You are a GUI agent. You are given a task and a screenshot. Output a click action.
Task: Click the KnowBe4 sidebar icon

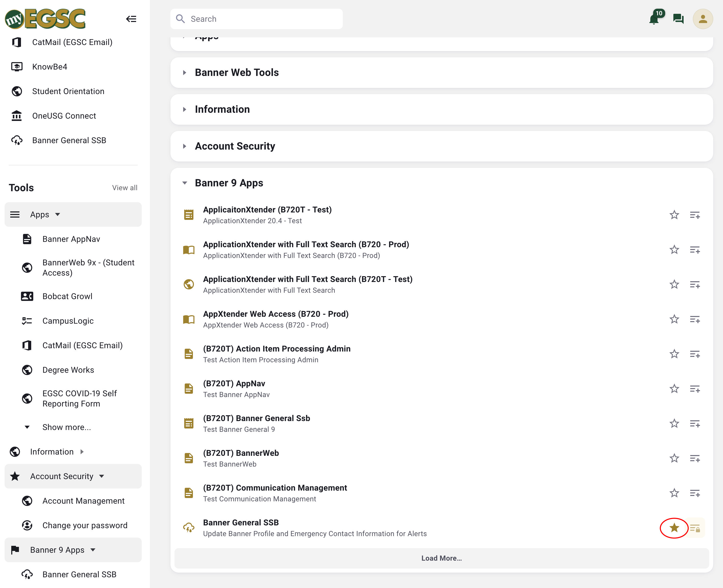tap(16, 67)
